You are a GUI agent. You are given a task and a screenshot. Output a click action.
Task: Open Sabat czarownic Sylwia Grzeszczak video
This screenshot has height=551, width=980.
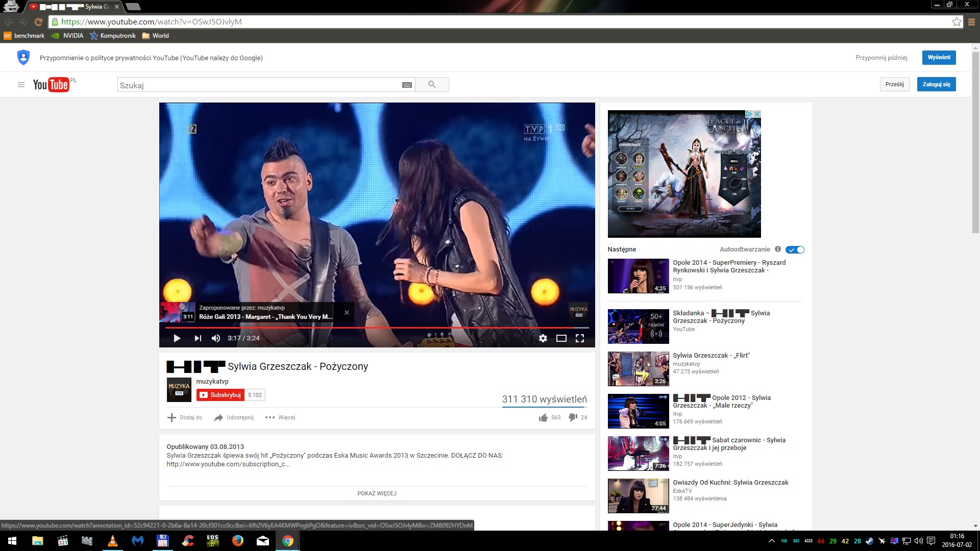729,444
